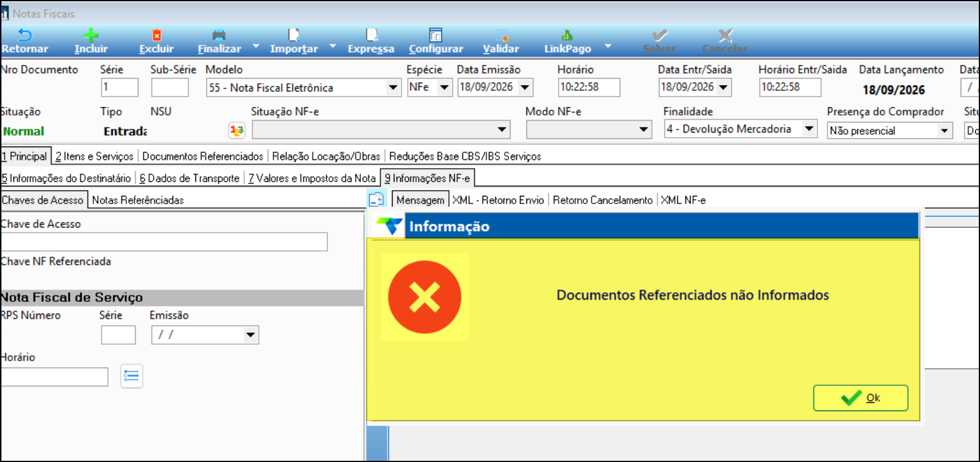
Task: Click the Importar document icon
Action: tap(294, 35)
